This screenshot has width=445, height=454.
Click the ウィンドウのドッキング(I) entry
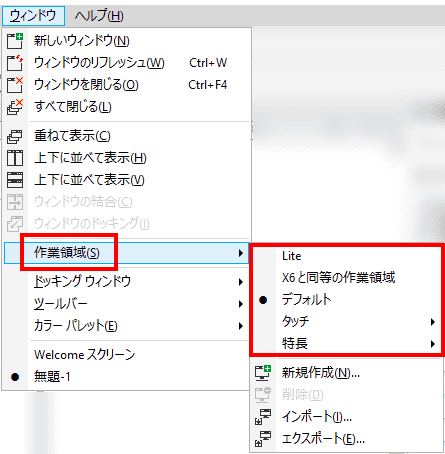coord(127,224)
